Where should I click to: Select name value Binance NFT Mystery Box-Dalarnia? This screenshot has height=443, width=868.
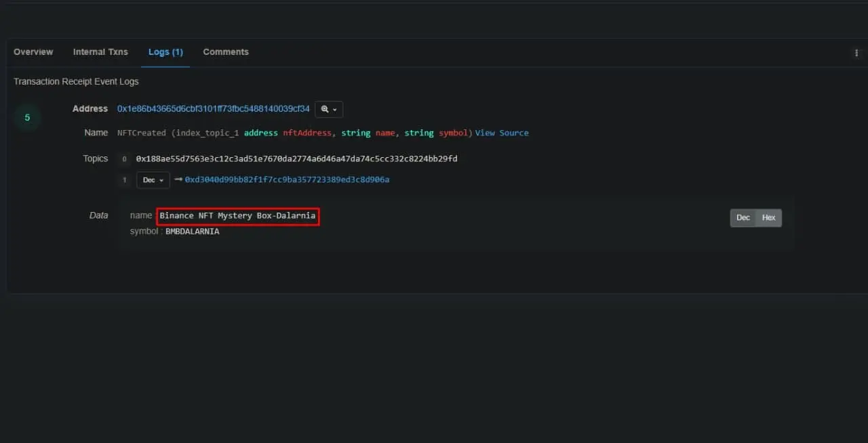click(x=237, y=215)
